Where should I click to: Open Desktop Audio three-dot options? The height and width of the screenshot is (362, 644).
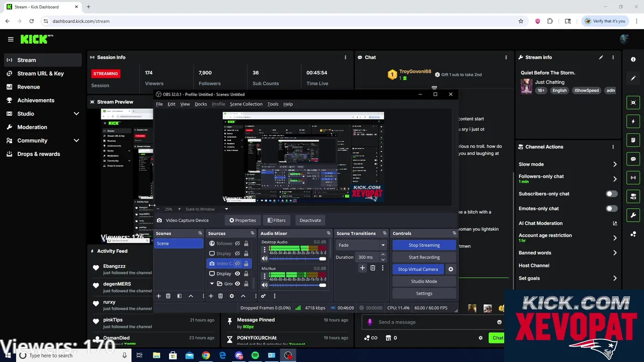tap(265, 249)
